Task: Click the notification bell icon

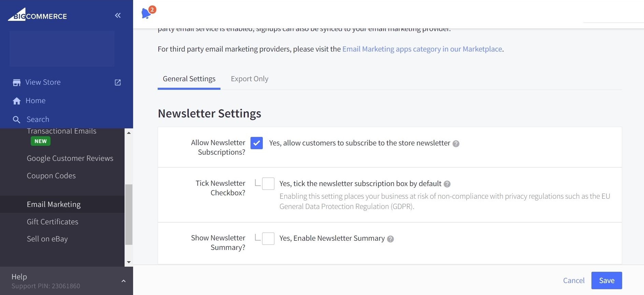Action: click(x=146, y=13)
